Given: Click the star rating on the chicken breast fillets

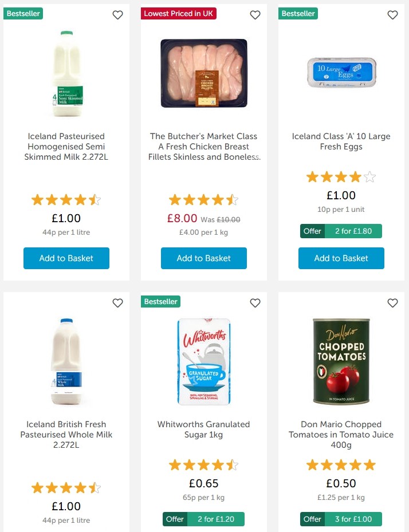Looking at the screenshot, I should coord(203,199).
